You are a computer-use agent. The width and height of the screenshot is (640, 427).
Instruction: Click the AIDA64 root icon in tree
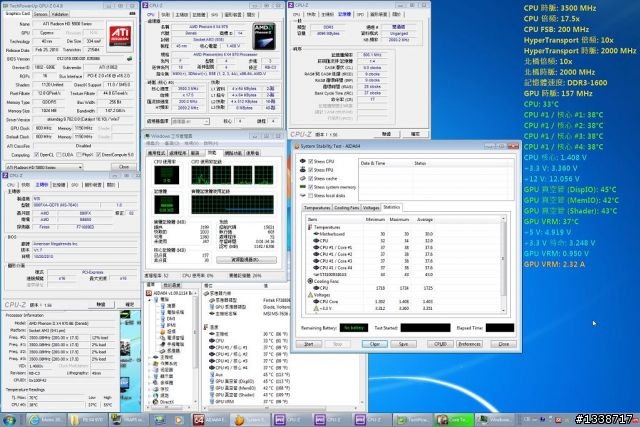point(149,293)
